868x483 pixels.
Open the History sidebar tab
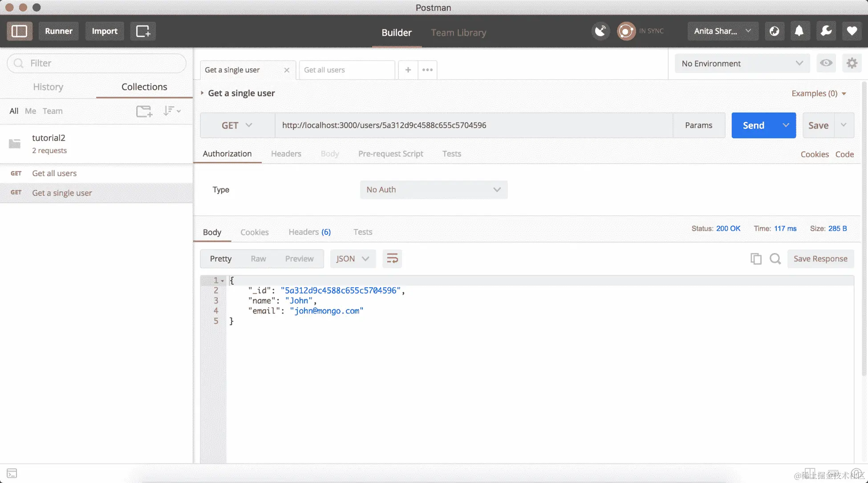point(48,87)
